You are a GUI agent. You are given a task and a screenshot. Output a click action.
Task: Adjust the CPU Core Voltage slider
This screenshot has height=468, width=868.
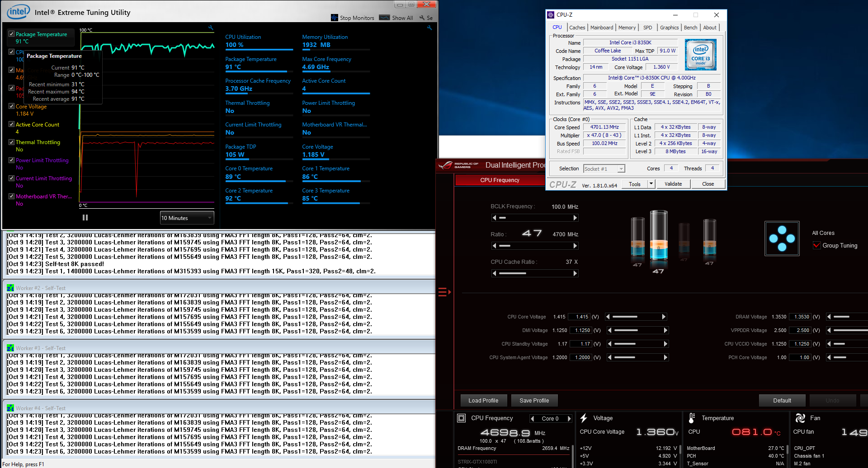click(636, 317)
